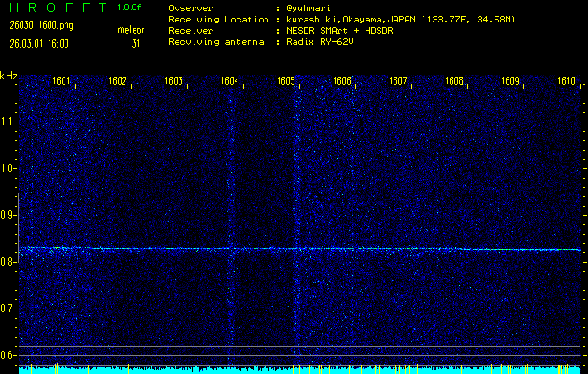The image size is (588, 374).
Task: Click the meteor count value 31
Action: click(x=136, y=44)
